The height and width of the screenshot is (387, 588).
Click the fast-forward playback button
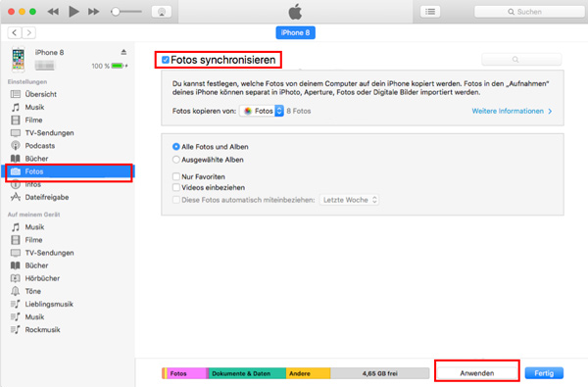pos(94,12)
